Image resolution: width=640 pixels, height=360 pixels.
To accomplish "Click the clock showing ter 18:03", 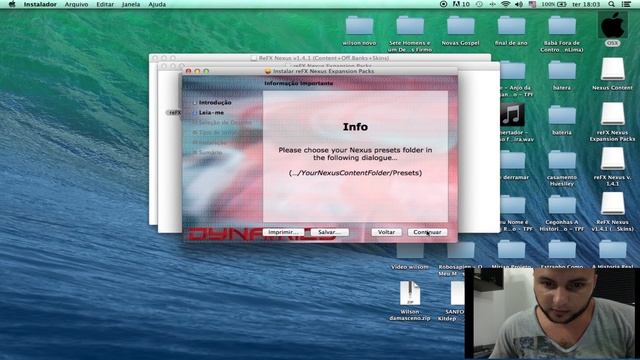I will pyautogui.click(x=587, y=4).
